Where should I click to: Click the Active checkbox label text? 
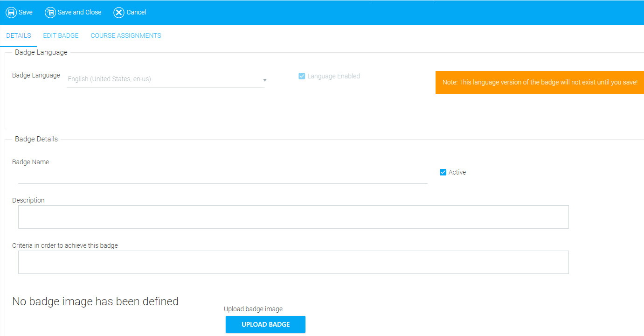point(457,172)
